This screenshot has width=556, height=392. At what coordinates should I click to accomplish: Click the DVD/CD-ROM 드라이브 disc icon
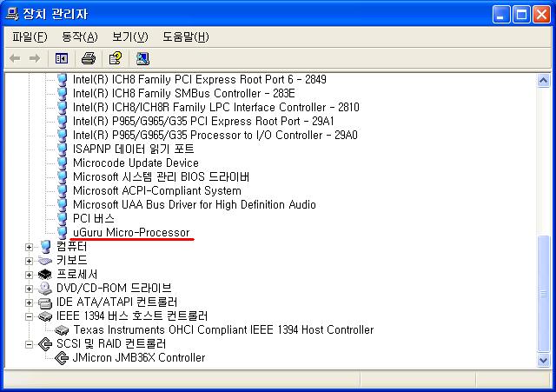point(45,289)
